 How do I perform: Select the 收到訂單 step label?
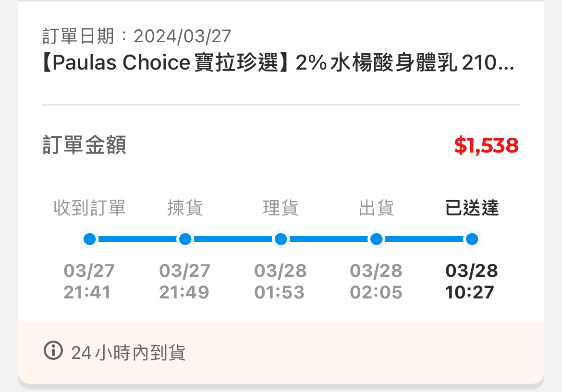89,208
